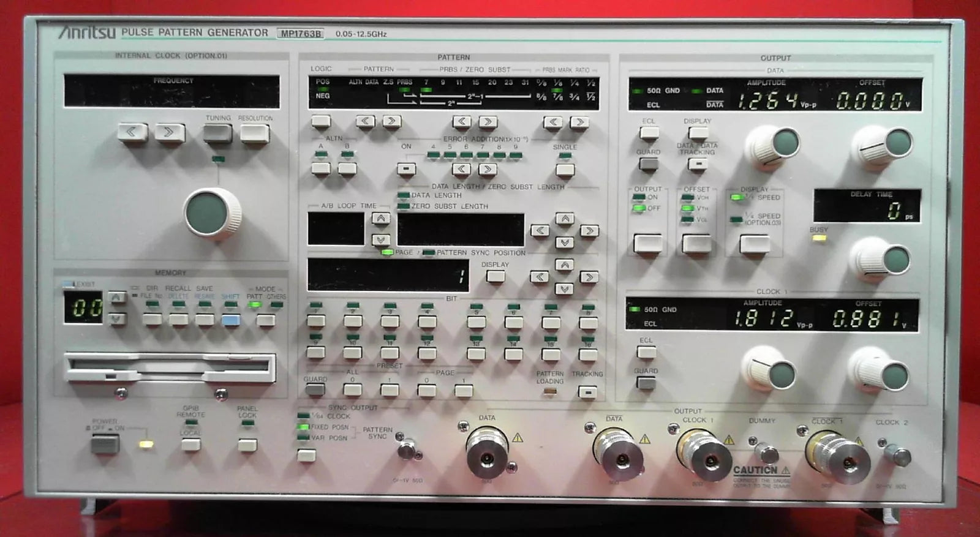The image size is (980, 537).
Task: Toggle the gray POWER switch
Action: click(105, 444)
